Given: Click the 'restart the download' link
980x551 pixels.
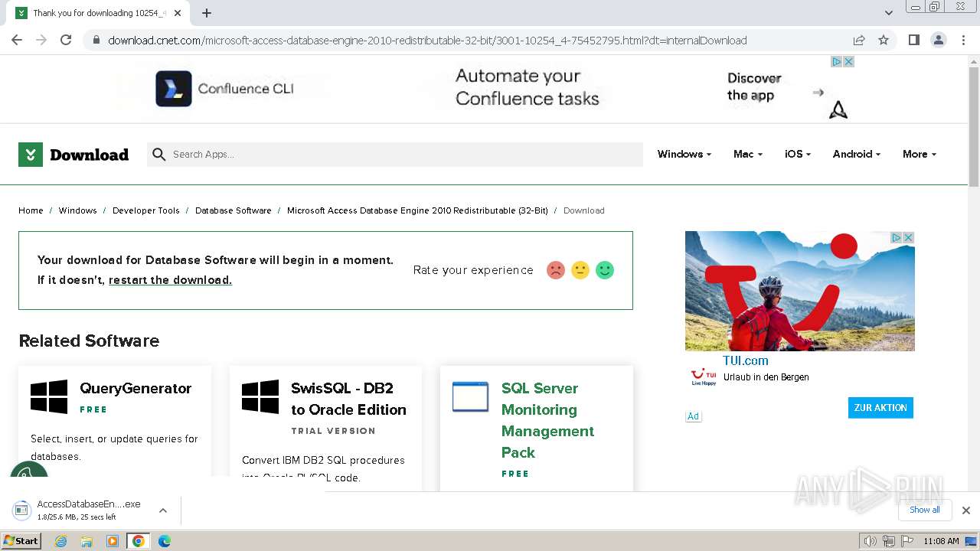Looking at the screenshot, I should (x=170, y=280).
